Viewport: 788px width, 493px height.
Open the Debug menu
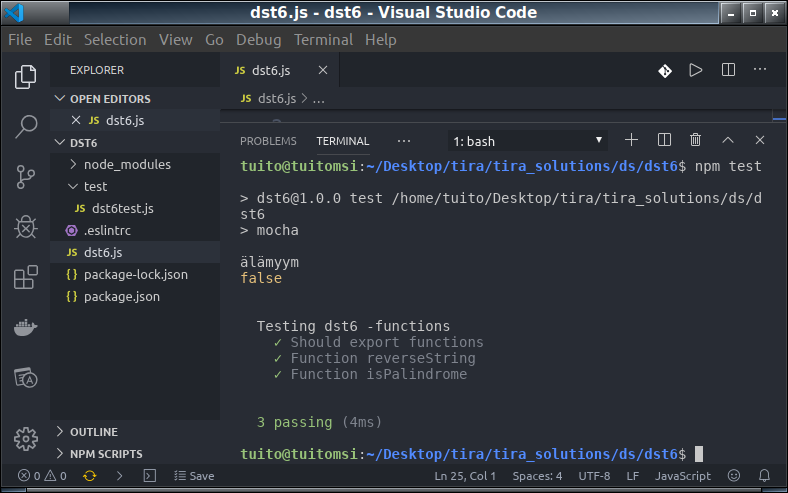pos(258,40)
